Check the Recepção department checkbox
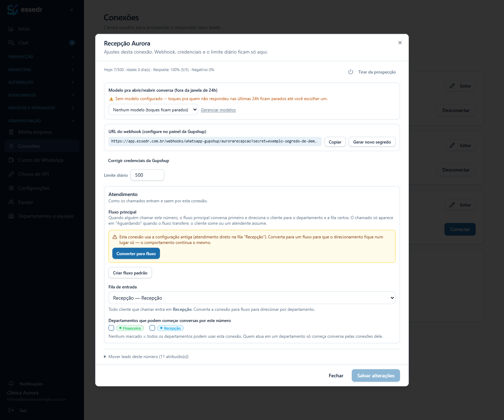 click(152, 328)
